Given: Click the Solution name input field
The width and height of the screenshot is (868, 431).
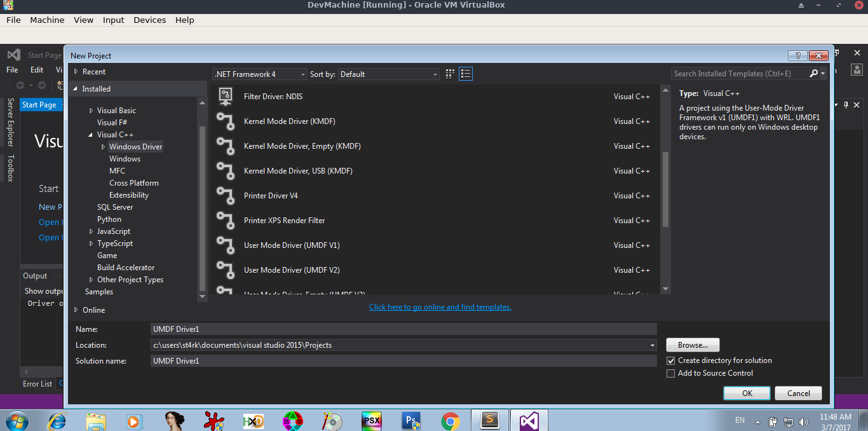Looking at the screenshot, I should click(403, 361).
